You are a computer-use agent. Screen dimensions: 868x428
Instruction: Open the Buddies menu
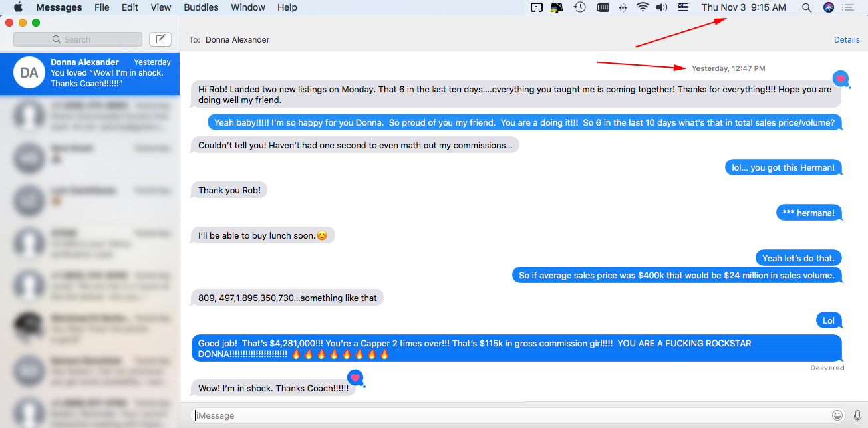(x=201, y=7)
